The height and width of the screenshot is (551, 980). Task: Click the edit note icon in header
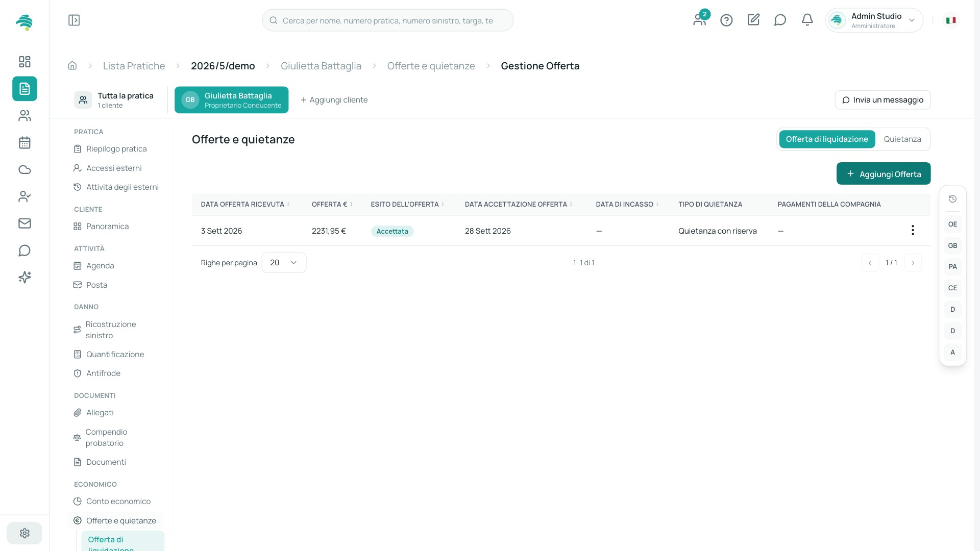click(x=753, y=20)
